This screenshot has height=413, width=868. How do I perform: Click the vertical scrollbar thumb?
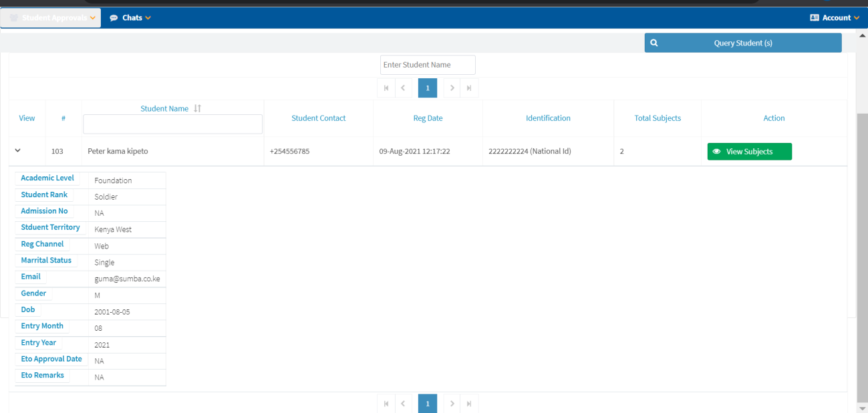tap(862, 254)
